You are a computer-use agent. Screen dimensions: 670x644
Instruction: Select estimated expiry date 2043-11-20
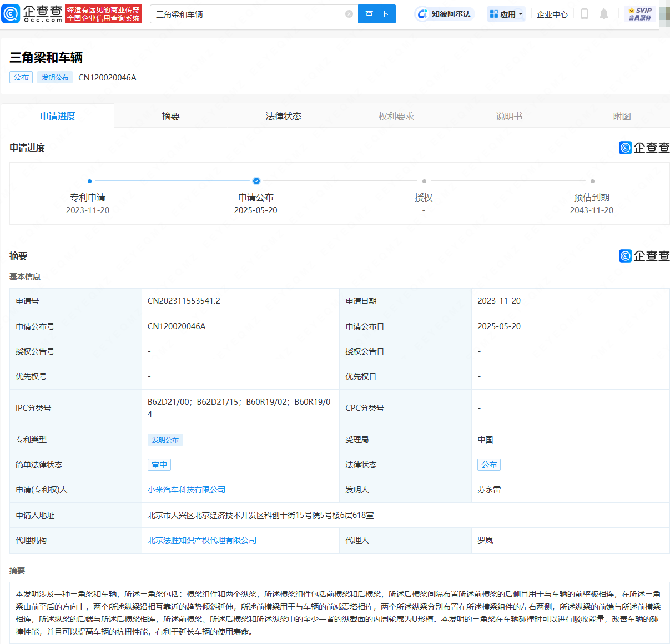pyautogui.click(x=592, y=210)
